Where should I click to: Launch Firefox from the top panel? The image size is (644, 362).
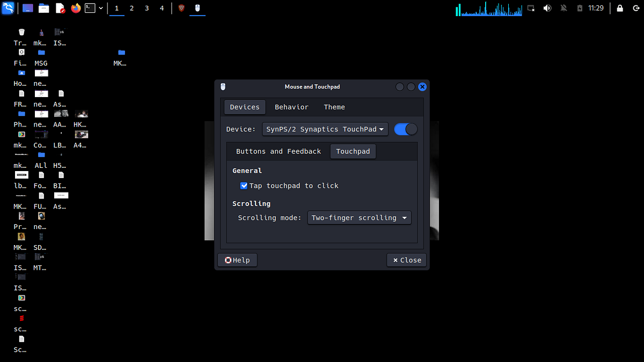[75, 8]
